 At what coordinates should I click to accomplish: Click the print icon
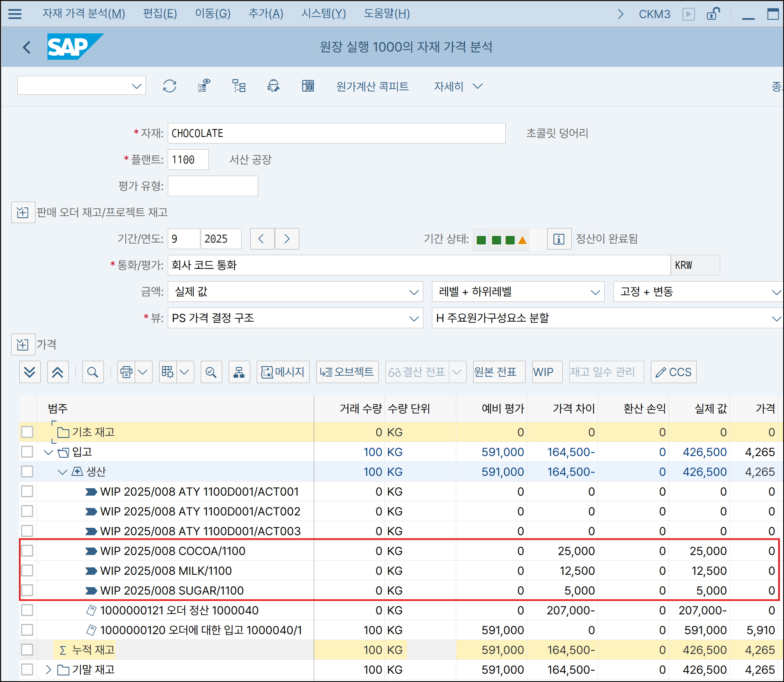pos(127,372)
